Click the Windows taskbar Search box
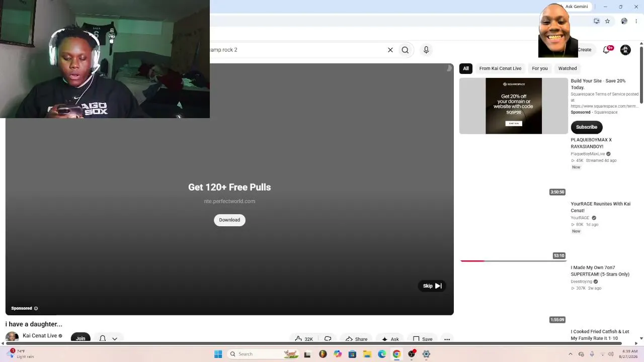The width and height of the screenshot is (644, 362). coord(263,354)
